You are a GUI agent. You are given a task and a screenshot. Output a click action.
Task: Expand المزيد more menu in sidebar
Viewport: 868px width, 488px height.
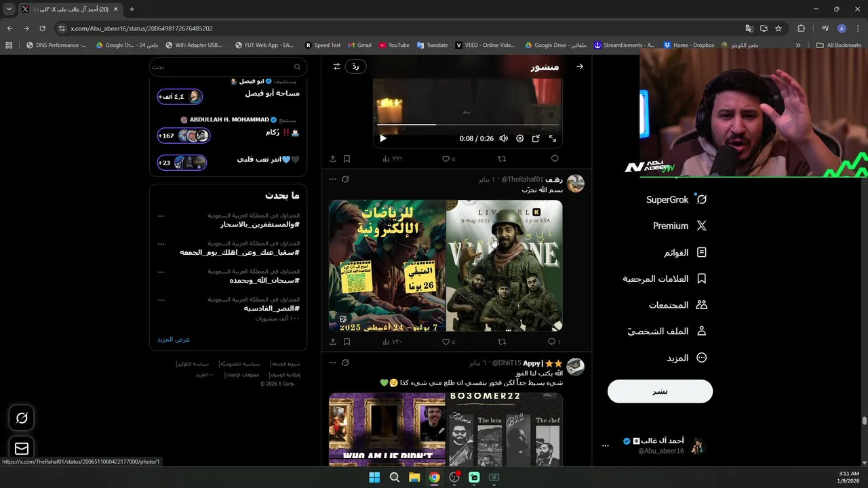click(687, 358)
